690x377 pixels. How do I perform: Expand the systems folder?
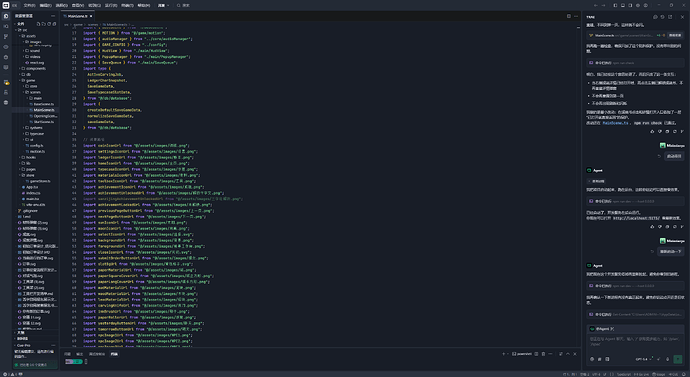35,128
